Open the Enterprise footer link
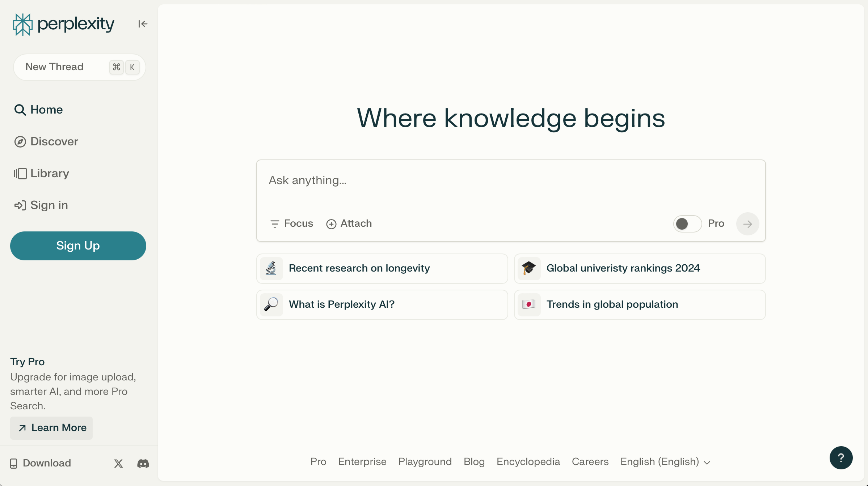 coord(362,462)
